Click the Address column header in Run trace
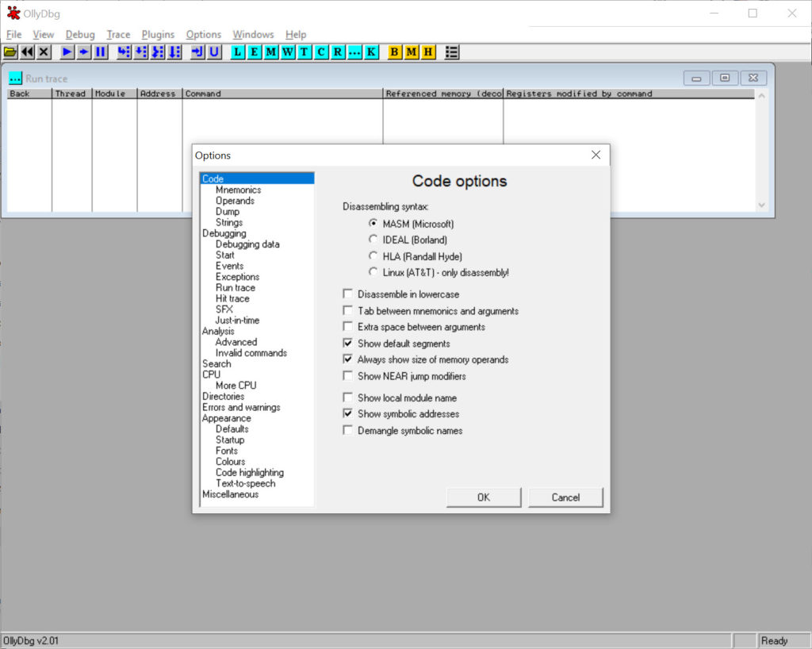The image size is (812, 649). pyautogui.click(x=159, y=94)
